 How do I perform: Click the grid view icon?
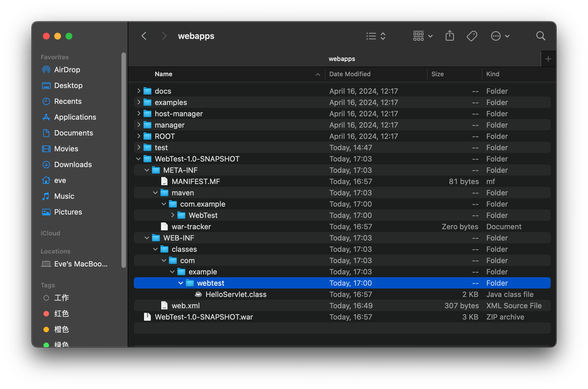click(419, 36)
